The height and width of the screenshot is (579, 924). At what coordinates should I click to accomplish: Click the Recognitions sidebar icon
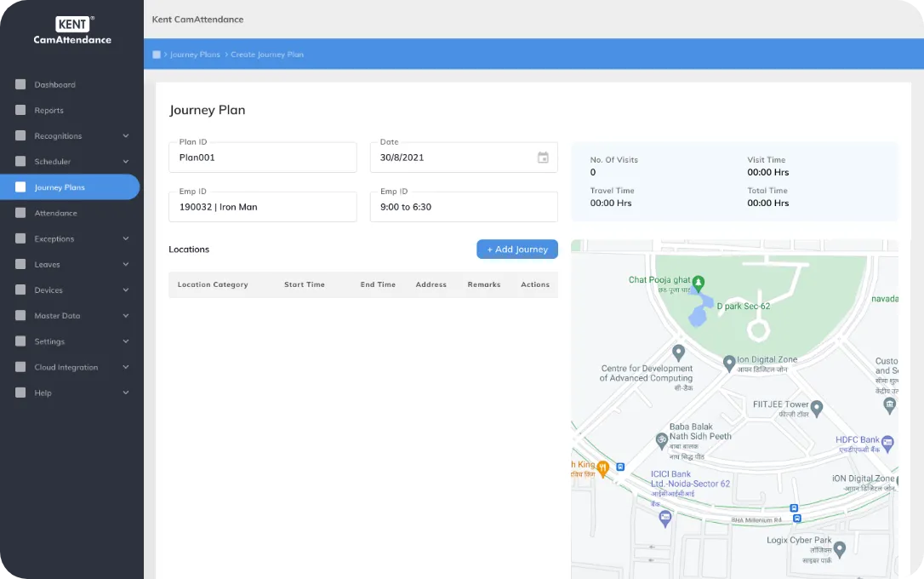click(20, 135)
